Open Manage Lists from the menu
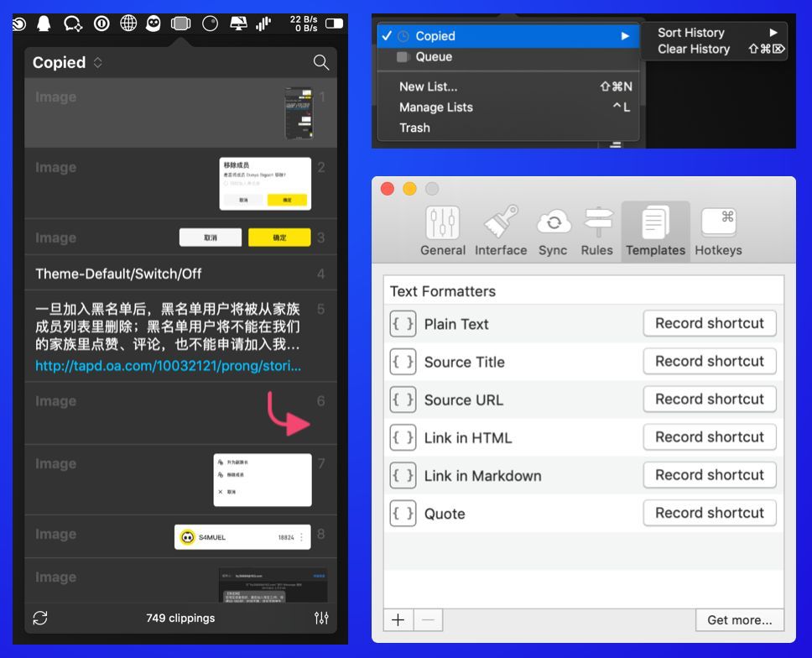The image size is (812, 658). pos(508,107)
